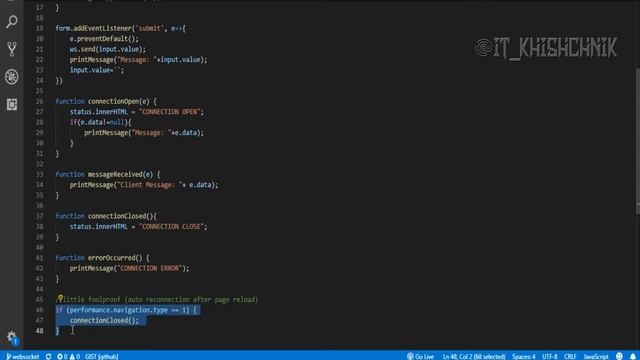Image resolution: width=640 pixels, height=360 pixels.
Task: Click on selected 'connectionClosed();' on line 47
Action: tap(104, 320)
